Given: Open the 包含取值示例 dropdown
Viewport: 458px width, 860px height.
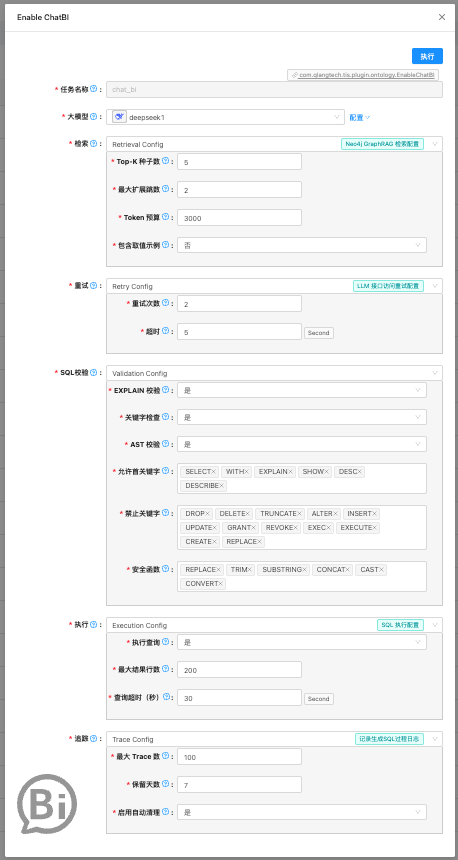Looking at the screenshot, I should (302, 245).
